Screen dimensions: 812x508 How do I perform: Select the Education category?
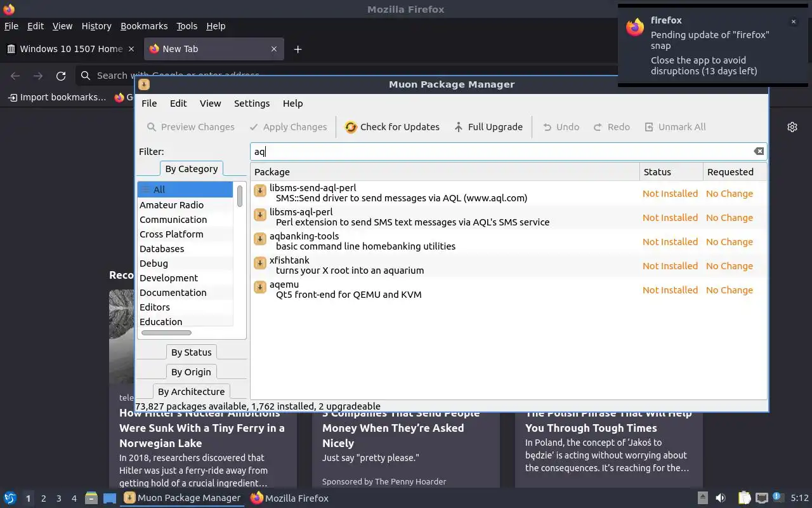pos(185,321)
